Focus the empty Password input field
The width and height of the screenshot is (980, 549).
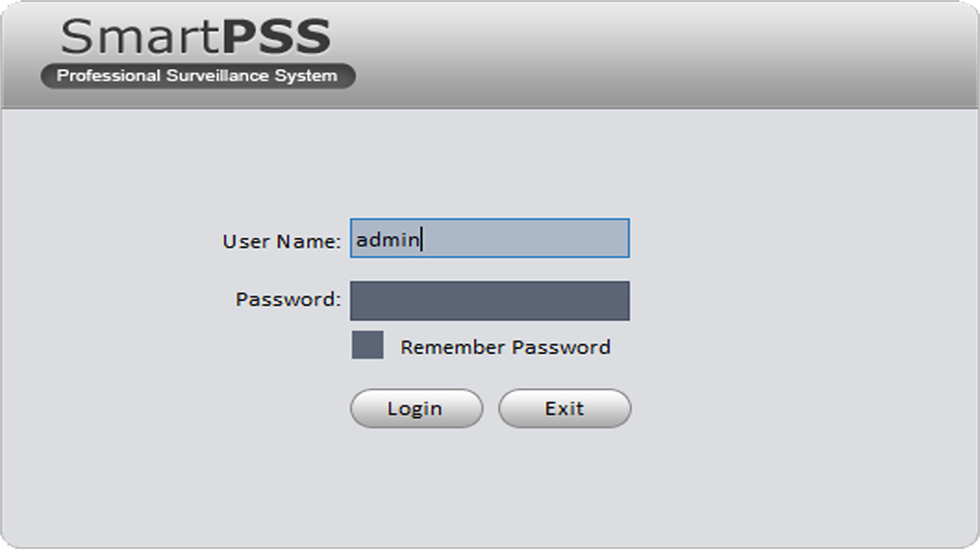[489, 300]
